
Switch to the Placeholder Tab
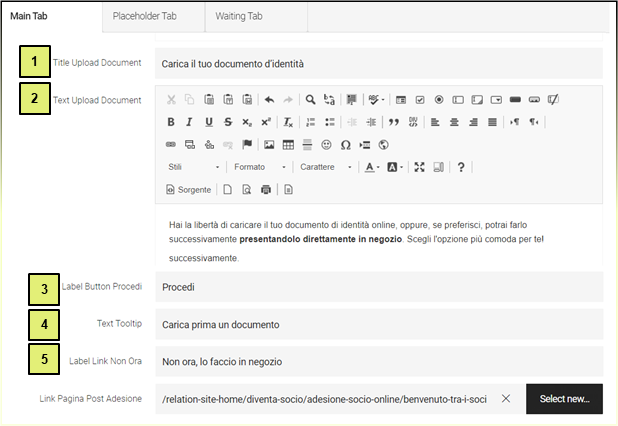click(152, 15)
